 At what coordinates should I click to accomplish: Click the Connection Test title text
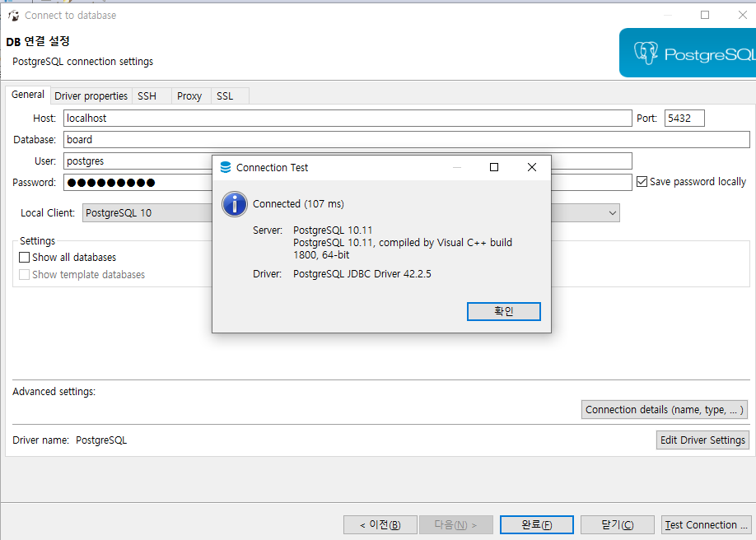click(x=272, y=167)
